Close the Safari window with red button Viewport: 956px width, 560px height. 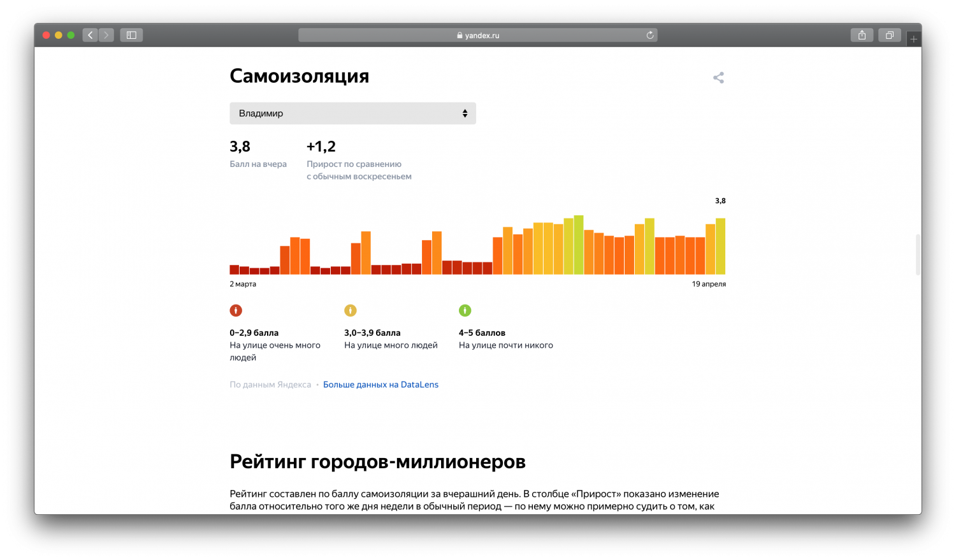pyautogui.click(x=46, y=35)
